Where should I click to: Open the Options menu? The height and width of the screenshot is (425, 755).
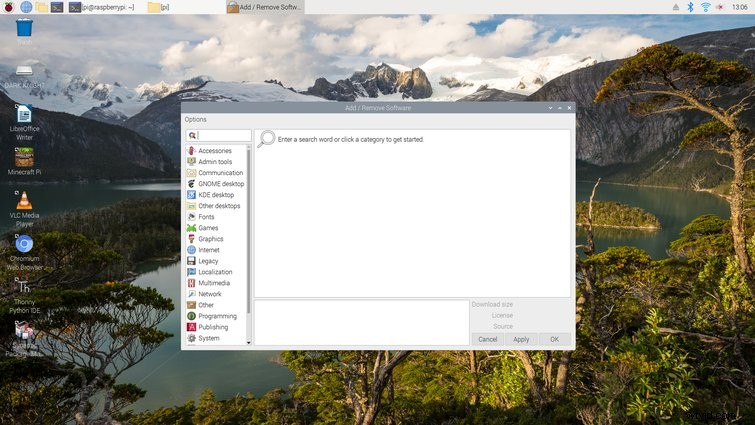coord(195,119)
